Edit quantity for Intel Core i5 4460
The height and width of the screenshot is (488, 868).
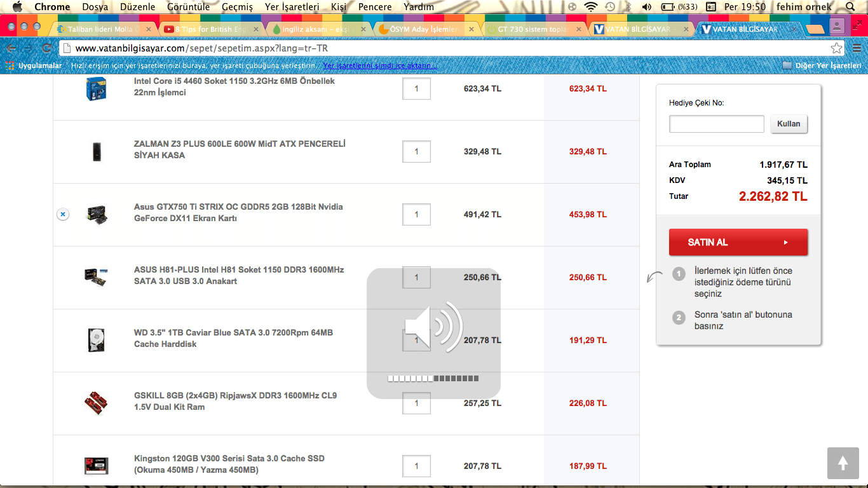coord(417,89)
